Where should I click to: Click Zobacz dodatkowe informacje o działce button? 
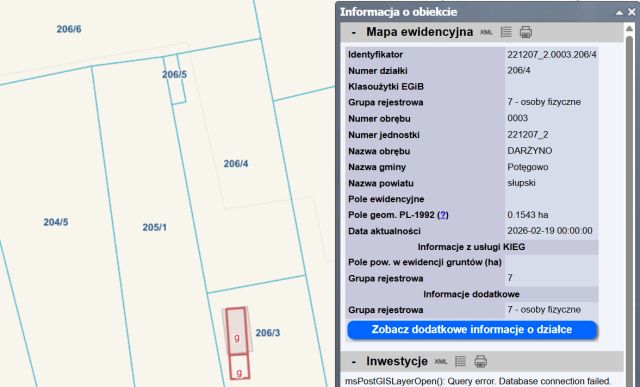(x=472, y=330)
